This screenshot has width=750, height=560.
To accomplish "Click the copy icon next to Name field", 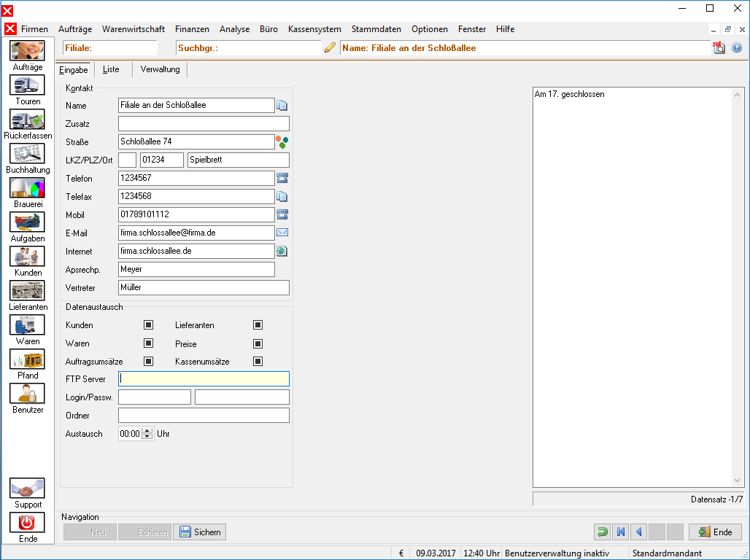I will [282, 105].
